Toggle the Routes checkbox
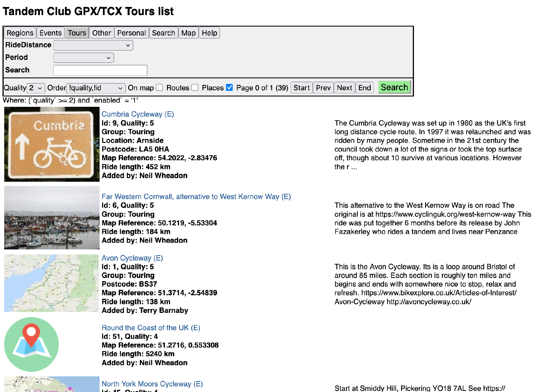This screenshot has width=537, height=392. pyautogui.click(x=195, y=88)
